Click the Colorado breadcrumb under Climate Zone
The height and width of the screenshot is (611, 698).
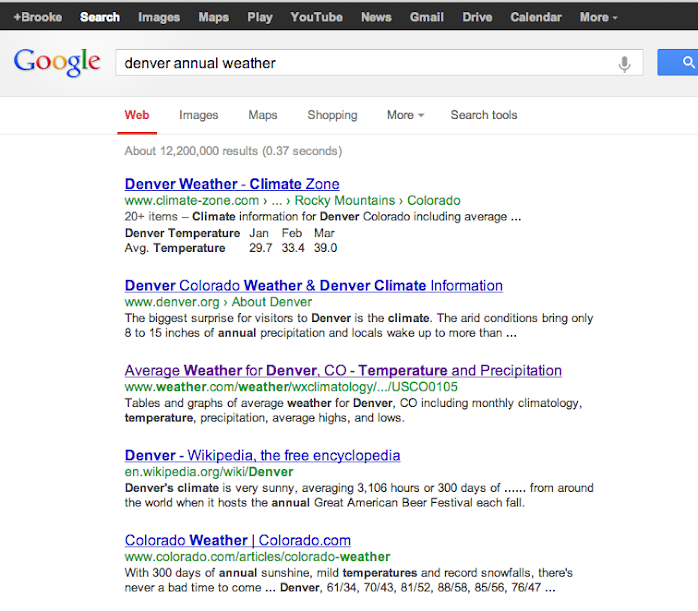pyautogui.click(x=434, y=200)
